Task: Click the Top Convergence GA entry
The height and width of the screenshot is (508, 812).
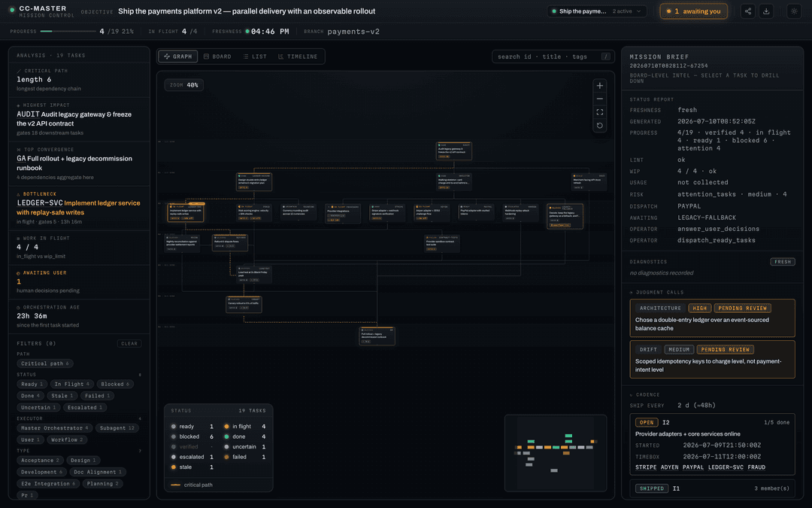Action: pyautogui.click(x=79, y=164)
